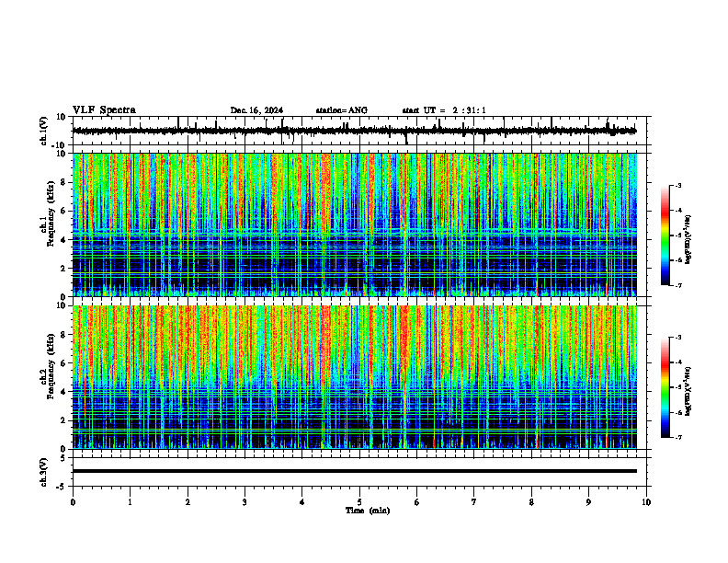Click inside the ch.1 spectrogram panel
Image resolution: width=728 pixels, height=563 pixels.
pyautogui.click(x=355, y=224)
